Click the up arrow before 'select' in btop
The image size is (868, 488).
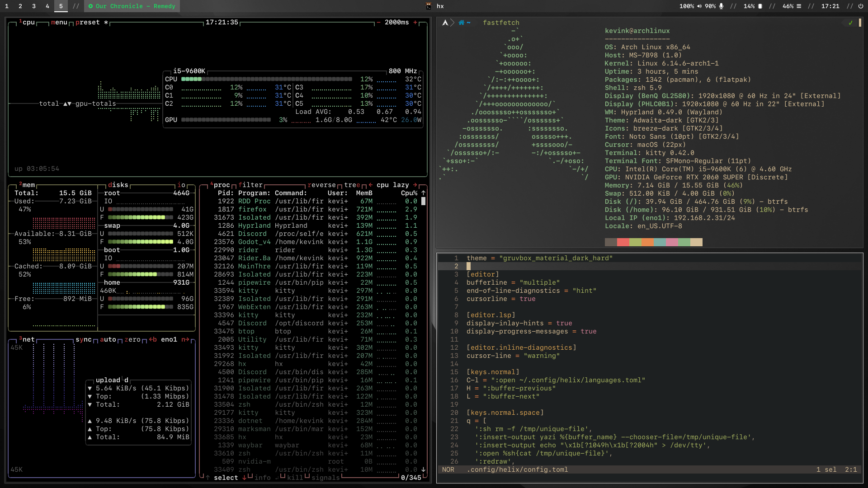208,478
